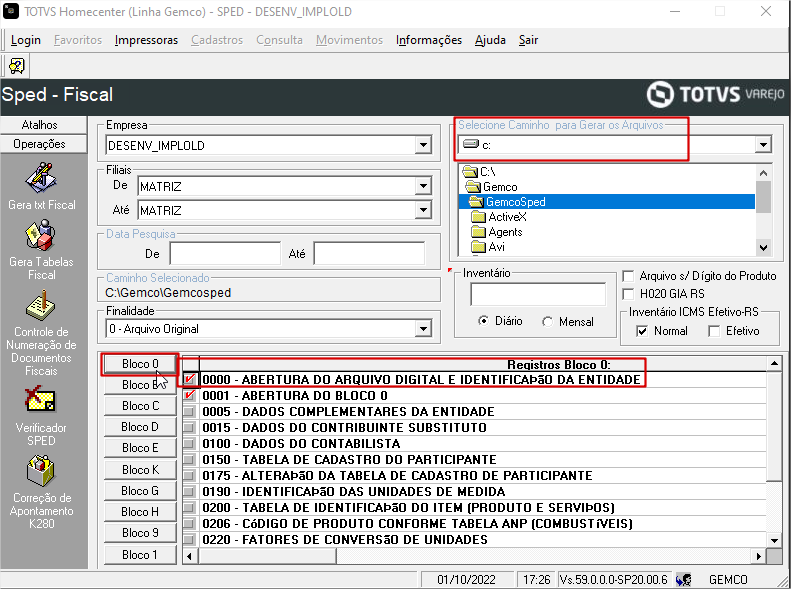Click the Bloco 0 button
The height and width of the screenshot is (589, 791).
[140, 364]
